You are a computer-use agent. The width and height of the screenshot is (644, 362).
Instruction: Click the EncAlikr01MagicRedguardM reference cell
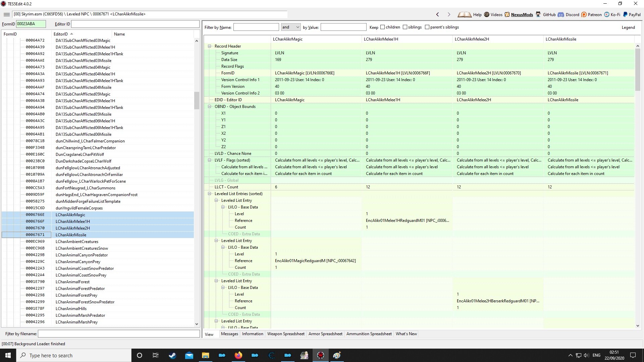click(316, 261)
